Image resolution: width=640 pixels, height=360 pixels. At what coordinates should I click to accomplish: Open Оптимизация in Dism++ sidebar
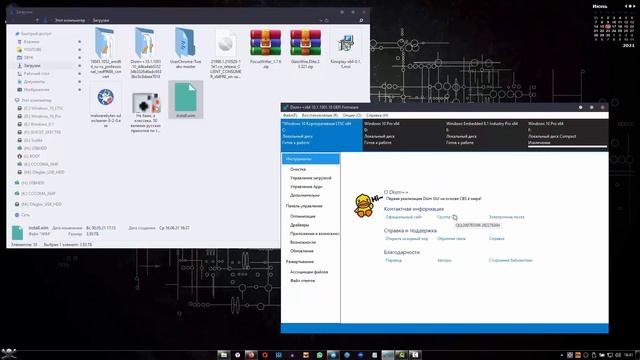(302, 216)
